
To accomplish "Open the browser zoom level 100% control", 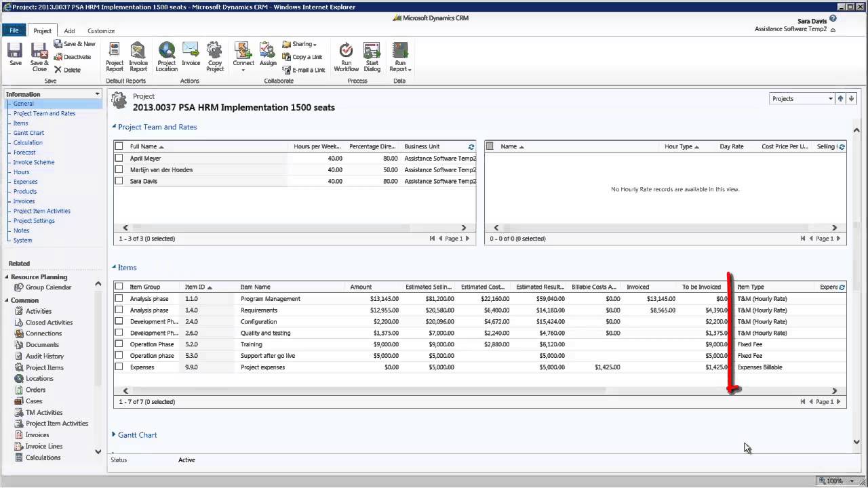I will pos(837,481).
